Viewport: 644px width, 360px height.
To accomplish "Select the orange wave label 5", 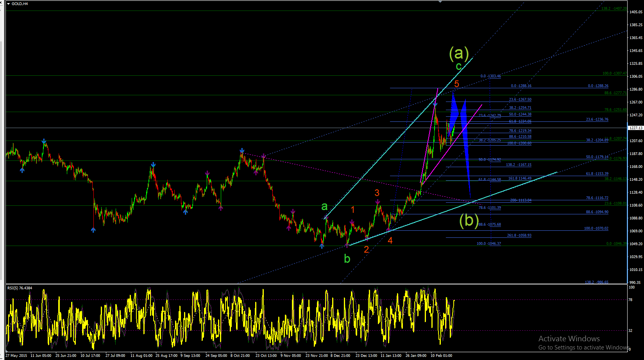I will tap(456, 84).
